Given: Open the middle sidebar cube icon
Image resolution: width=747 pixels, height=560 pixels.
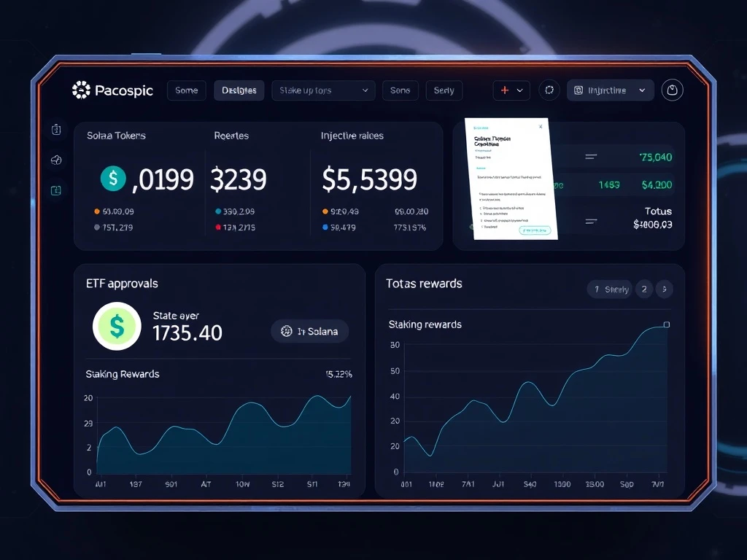Looking at the screenshot, I should click(x=56, y=160).
